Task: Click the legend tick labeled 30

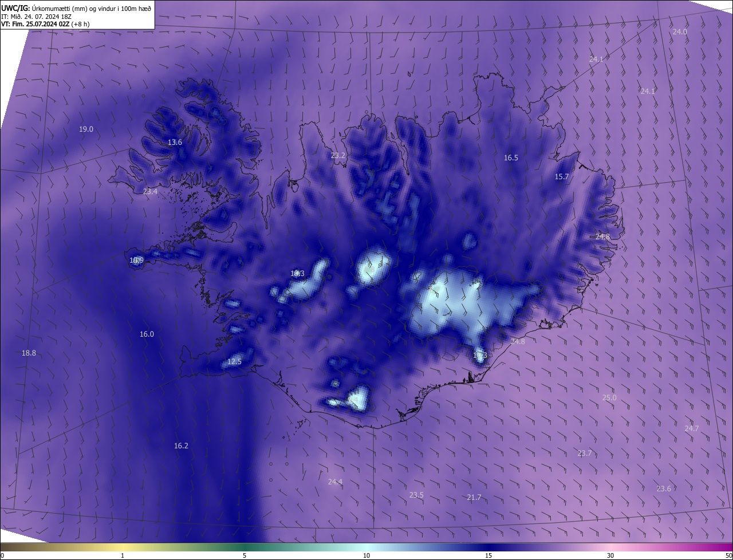Action: 610,556
